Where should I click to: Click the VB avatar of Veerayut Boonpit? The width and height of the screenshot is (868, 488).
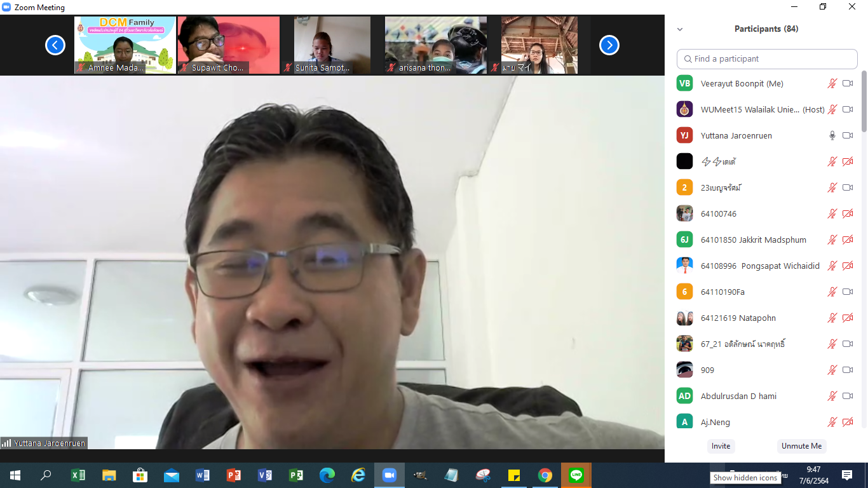click(684, 83)
